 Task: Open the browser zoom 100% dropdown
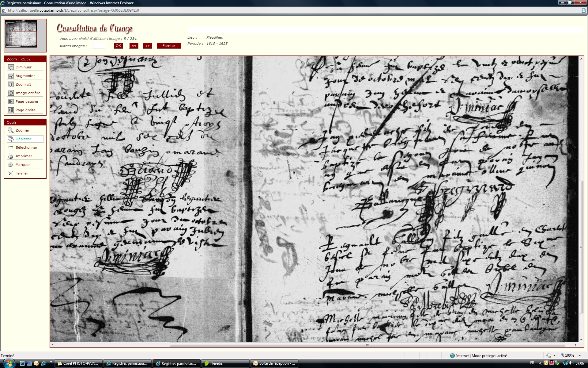(579, 355)
